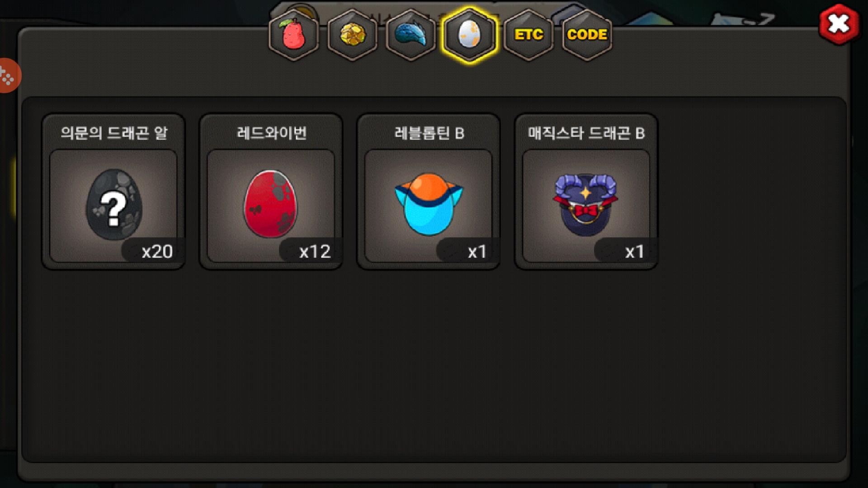Click the 의문의 드래곤 알 title label
Image resolution: width=868 pixels, height=488 pixels.
114,133
